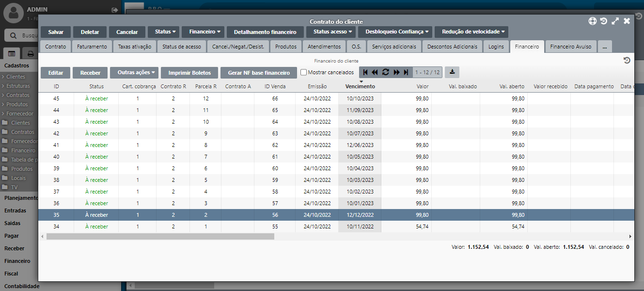This screenshot has height=291, width=644.
Task: Expand the Desbloqueio Confiança dropdown
Action: [x=395, y=32]
